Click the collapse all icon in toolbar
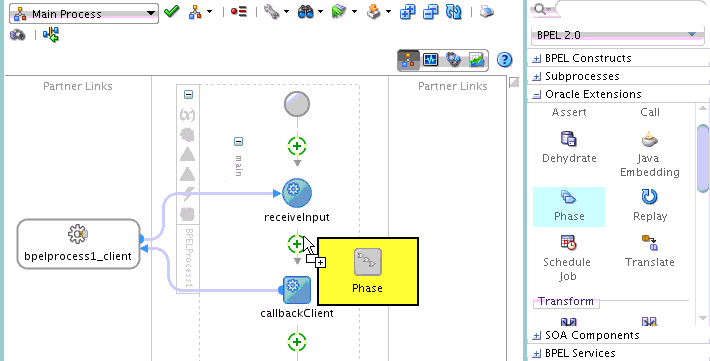The height and width of the screenshot is (361, 710). pos(431,12)
